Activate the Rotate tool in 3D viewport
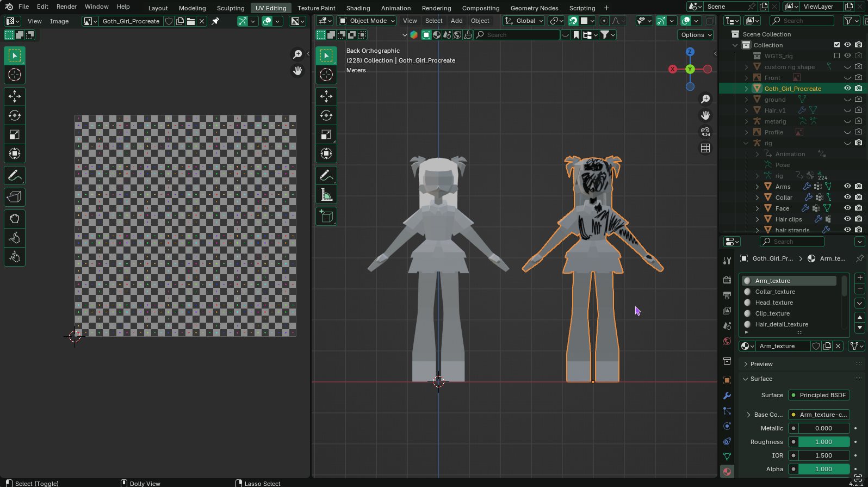This screenshot has height=487, width=868. [x=326, y=115]
